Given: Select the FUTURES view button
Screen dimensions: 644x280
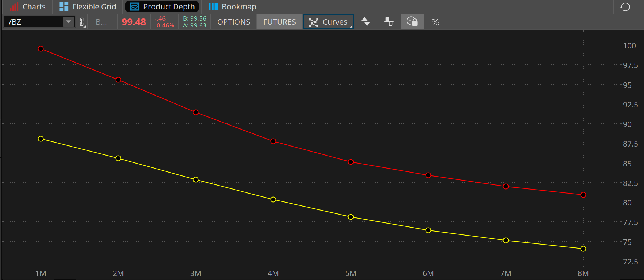Looking at the screenshot, I should point(279,22).
